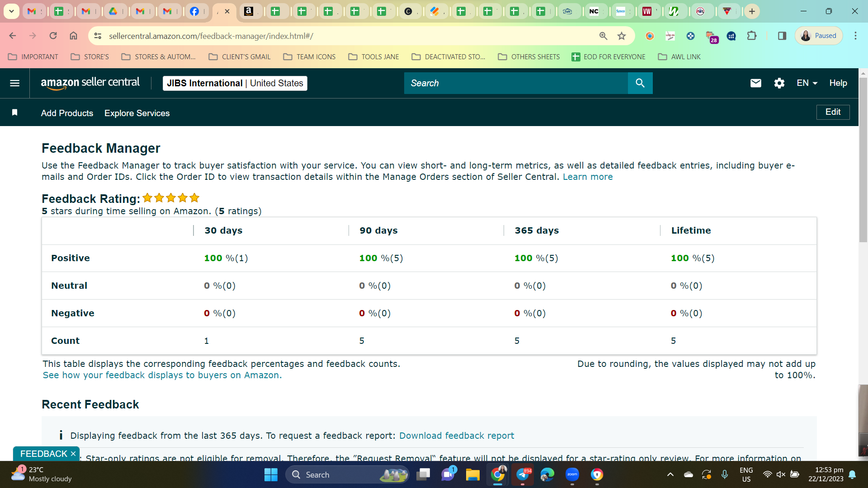Open the CLIENT'S GMAIL bookmarks folder
The width and height of the screenshot is (868, 488).
240,57
